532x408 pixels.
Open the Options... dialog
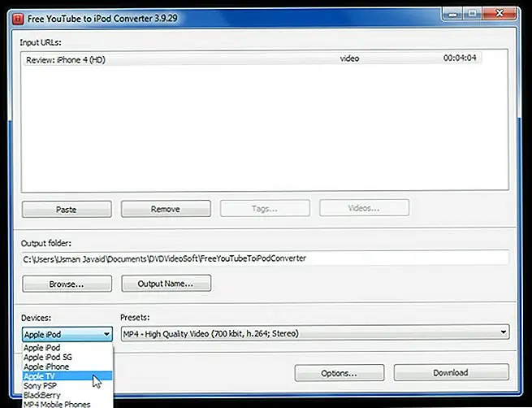pos(339,373)
